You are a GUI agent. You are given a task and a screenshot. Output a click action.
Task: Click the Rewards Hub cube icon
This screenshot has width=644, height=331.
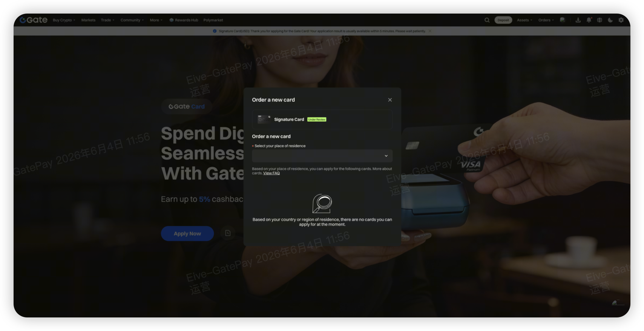coord(171,20)
